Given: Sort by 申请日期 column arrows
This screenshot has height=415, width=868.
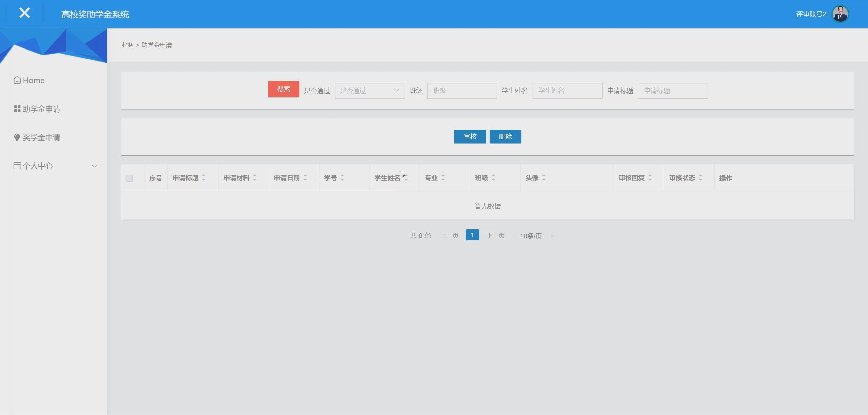Looking at the screenshot, I should coord(305,178).
